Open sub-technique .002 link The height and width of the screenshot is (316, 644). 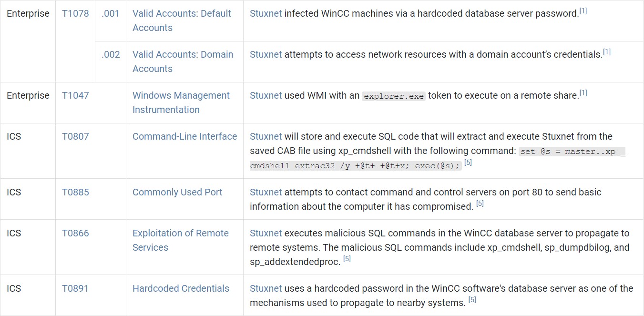111,54
